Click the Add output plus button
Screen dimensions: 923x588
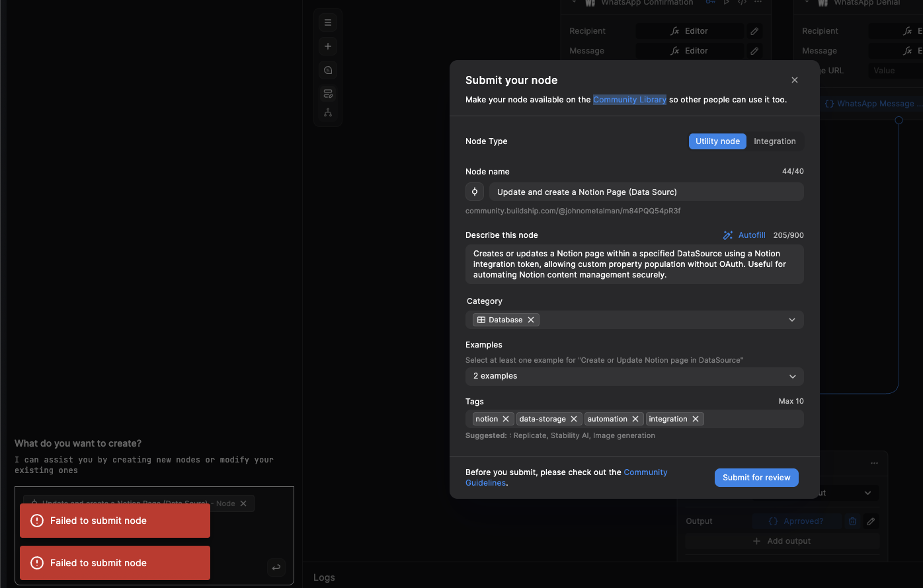pyautogui.click(x=782, y=541)
